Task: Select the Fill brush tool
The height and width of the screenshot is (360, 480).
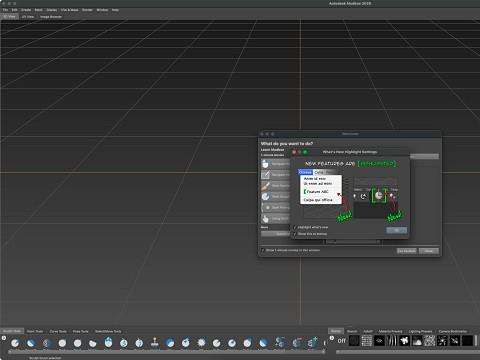Action: (x=201, y=342)
